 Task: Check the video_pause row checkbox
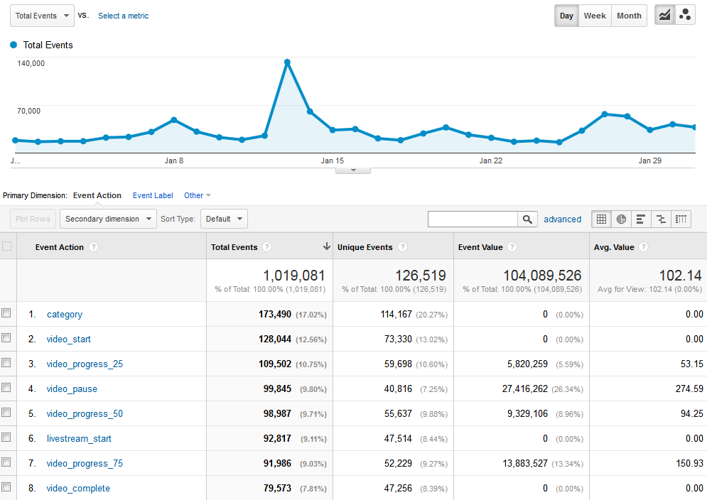[6, 387]
